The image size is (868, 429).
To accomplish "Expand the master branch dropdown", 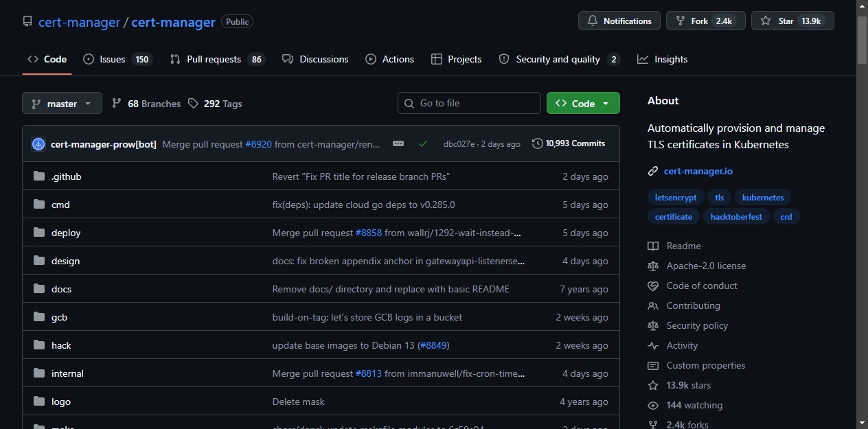I will 62,104.
